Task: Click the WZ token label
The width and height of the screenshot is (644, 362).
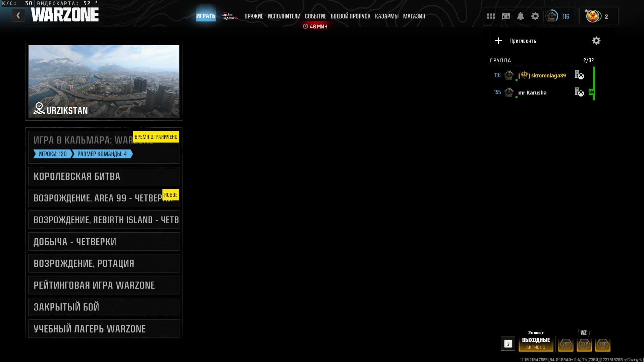Action: 584,333
